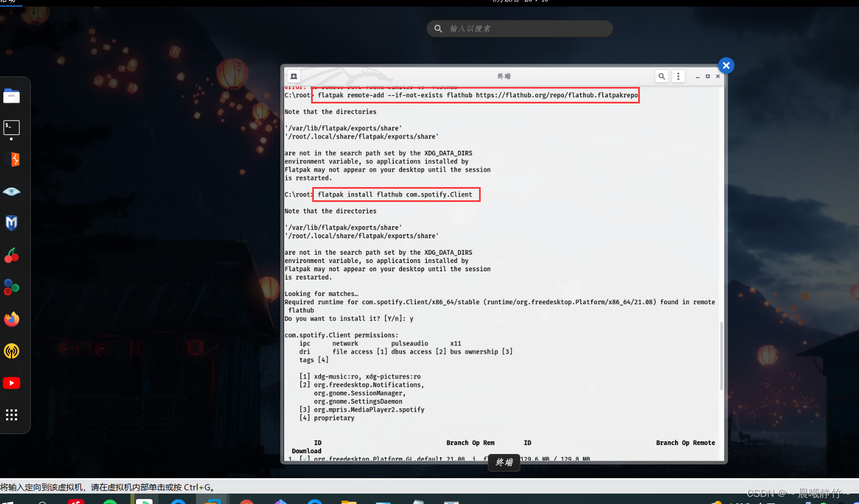Open the three colored circles app
The image size is (859, 504).
coord(12,287)
